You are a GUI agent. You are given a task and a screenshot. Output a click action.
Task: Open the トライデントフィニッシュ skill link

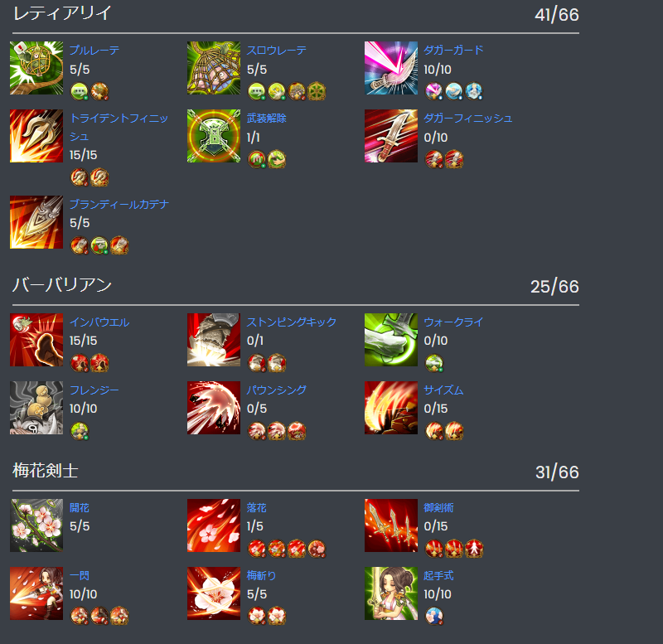pos(119,127)
